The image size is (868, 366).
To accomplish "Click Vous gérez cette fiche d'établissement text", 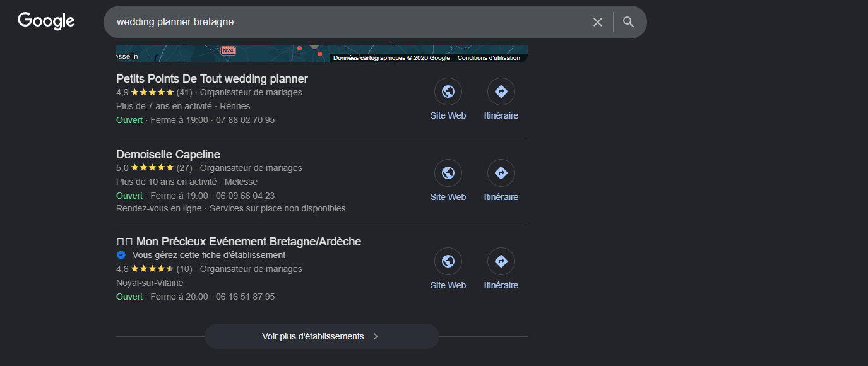I will tap(209, 255).
